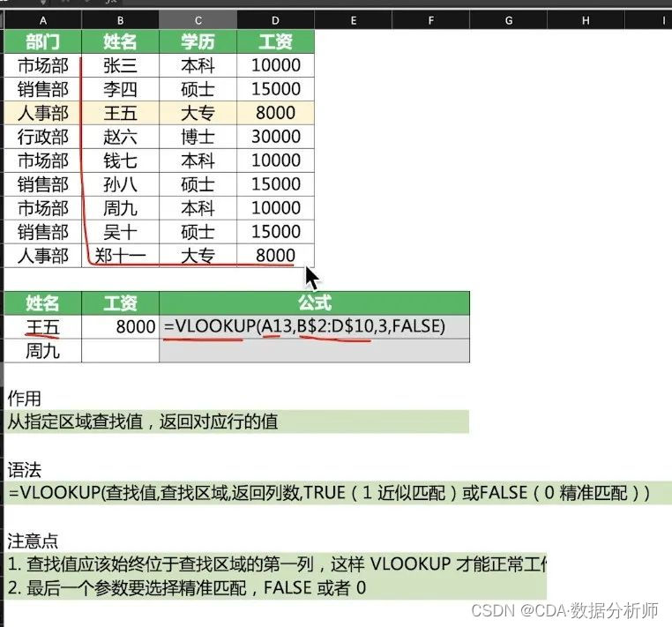Click 8000 in the 郑十一 row

[275, 256]
